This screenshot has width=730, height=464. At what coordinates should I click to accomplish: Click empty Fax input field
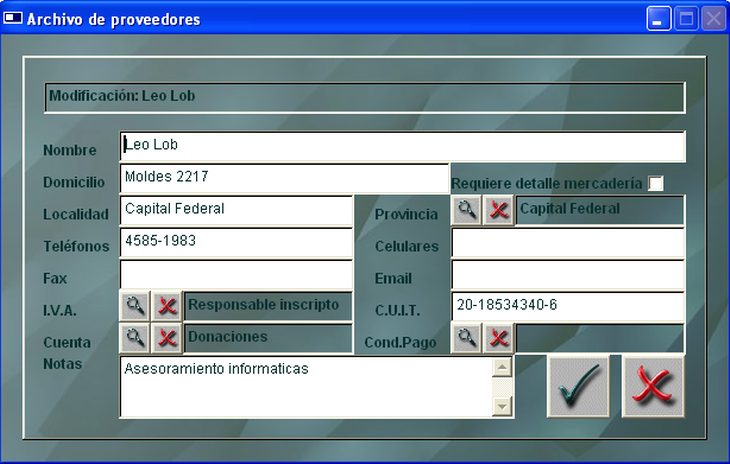tap(236, 275)
